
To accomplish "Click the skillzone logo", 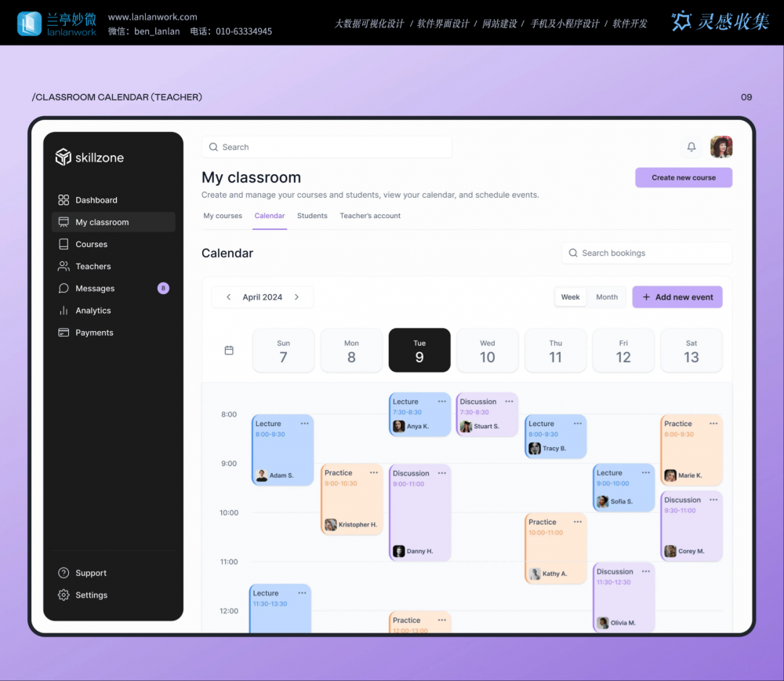I will [x=89, y=158].
